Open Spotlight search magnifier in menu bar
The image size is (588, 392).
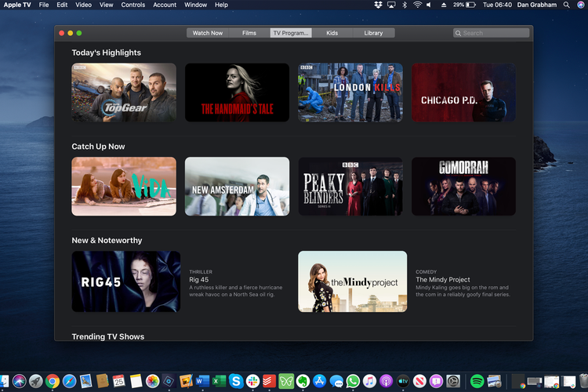point(567,5)
